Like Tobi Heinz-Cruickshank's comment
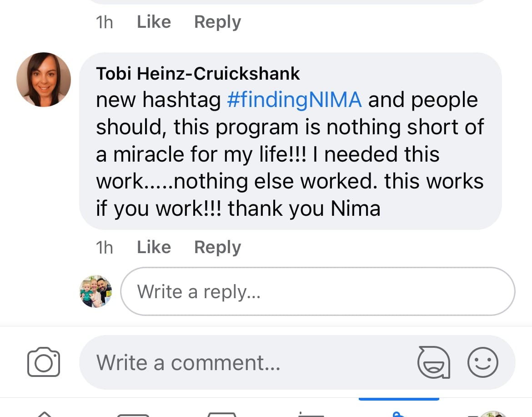 pyautogui.click(x=154, y=247)
